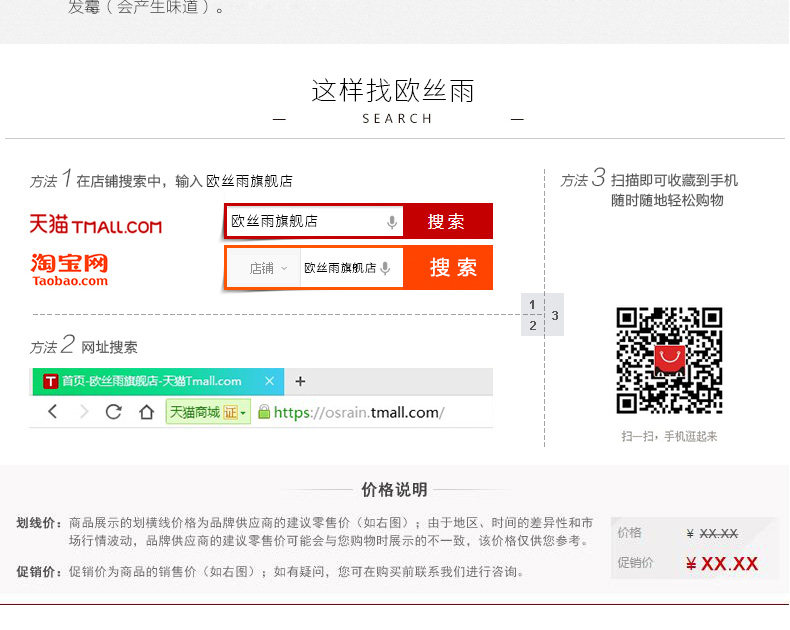Image resolution: width=790 pixels, height=630 pixels.
Task: Close the Tmall browser tab with X
Action: tap(270, 381)
